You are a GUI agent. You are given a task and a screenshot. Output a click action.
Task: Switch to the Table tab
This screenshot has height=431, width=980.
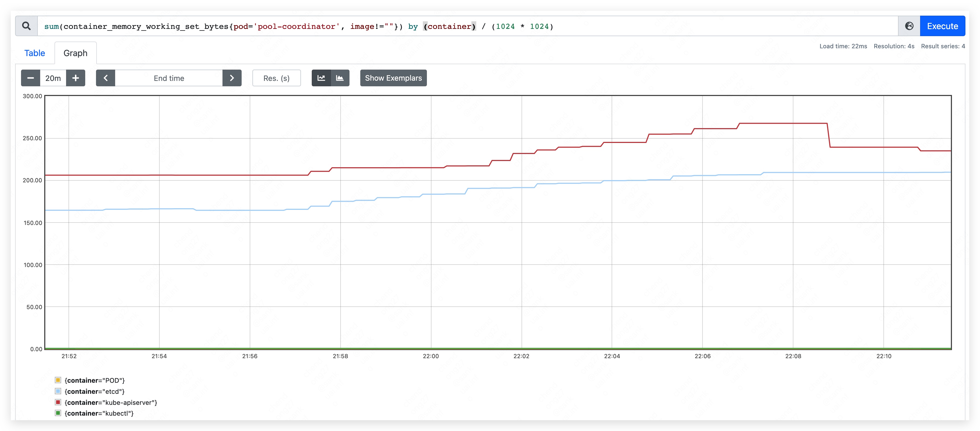point(35,53)
